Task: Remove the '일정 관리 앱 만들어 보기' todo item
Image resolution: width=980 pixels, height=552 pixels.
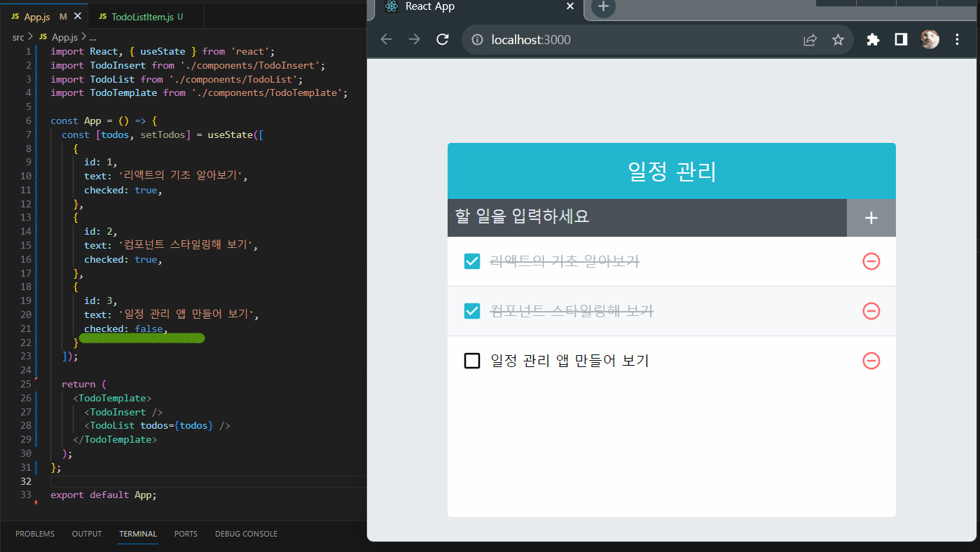Action: click(871, 361)
